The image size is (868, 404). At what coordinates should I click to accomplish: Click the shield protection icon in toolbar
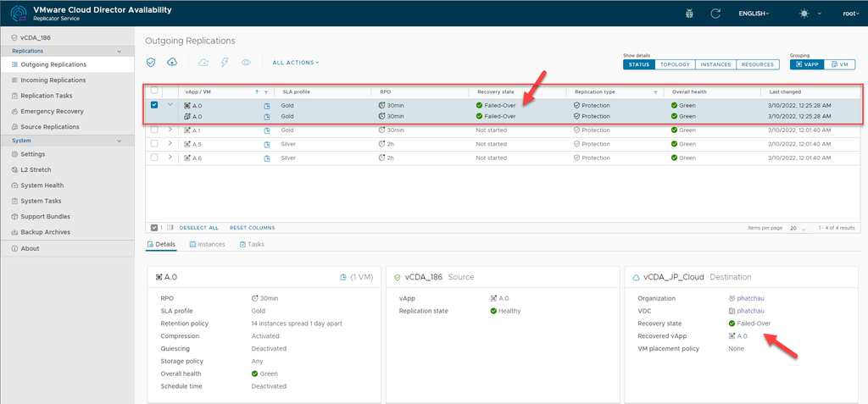pos(151,63)
